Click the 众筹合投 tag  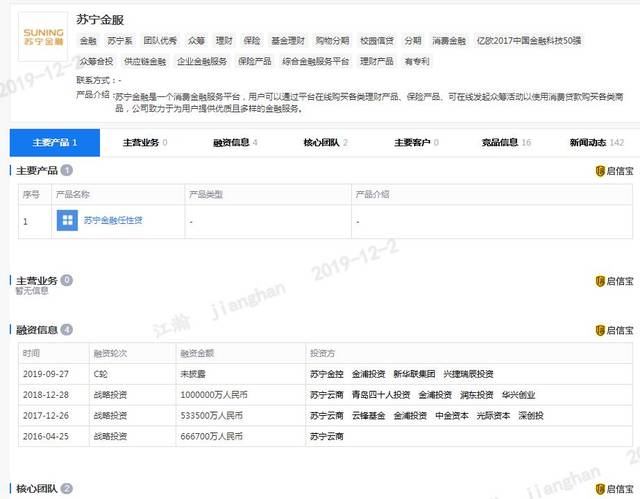(96, 62)
